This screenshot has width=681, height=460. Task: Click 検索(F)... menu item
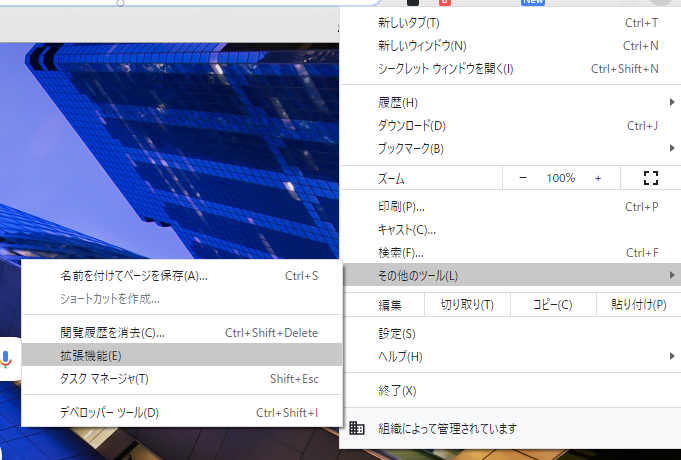click(511, 253)
